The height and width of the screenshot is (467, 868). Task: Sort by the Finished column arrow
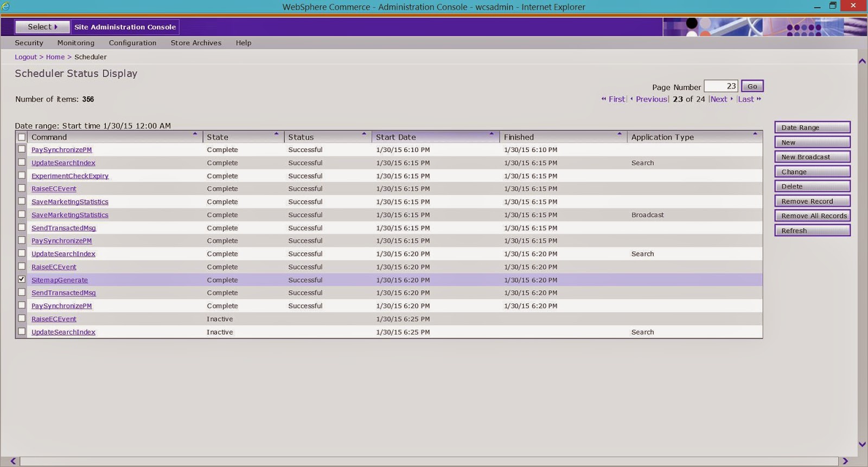pos(619,134)
